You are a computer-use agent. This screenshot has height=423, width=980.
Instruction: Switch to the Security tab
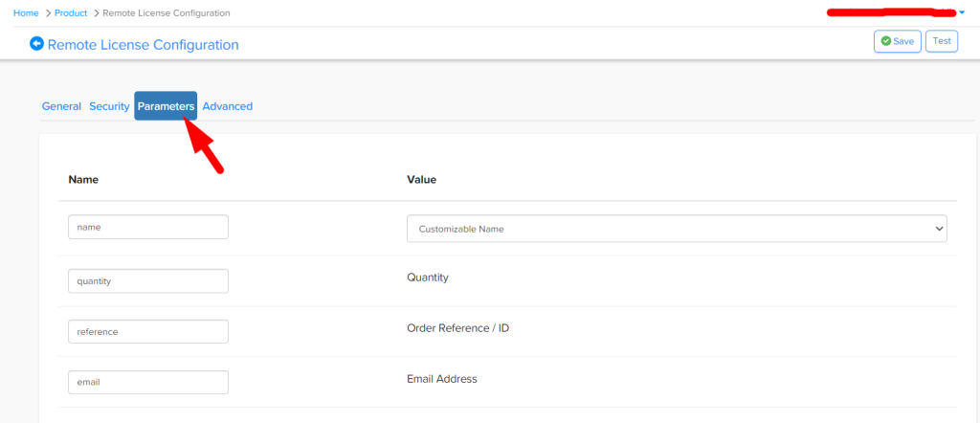point(109,106)
